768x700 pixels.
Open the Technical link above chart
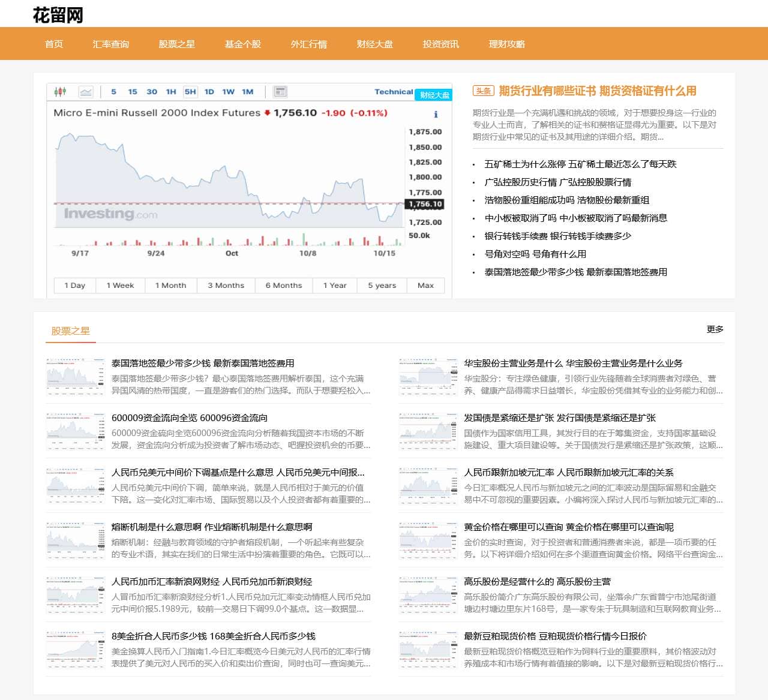[x=394, y=92]
